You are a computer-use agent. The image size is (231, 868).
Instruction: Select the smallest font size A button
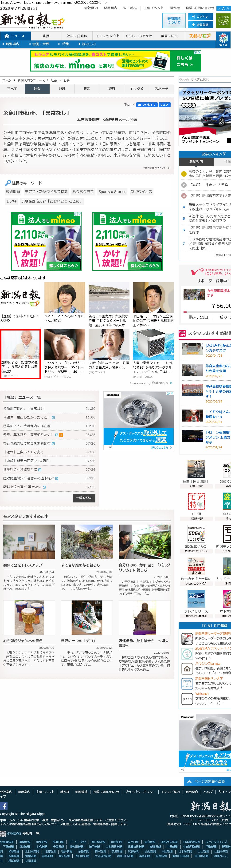219,9
